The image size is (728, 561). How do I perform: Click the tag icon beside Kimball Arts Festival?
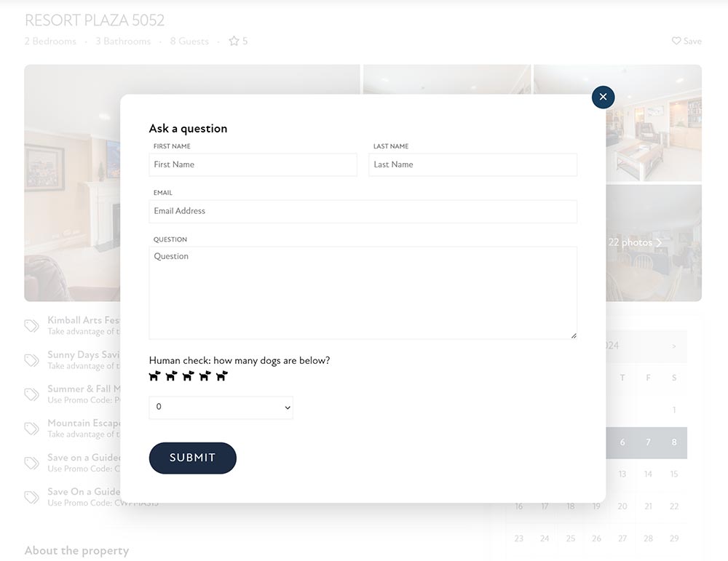pyautogui.click(x=31, y=325)
